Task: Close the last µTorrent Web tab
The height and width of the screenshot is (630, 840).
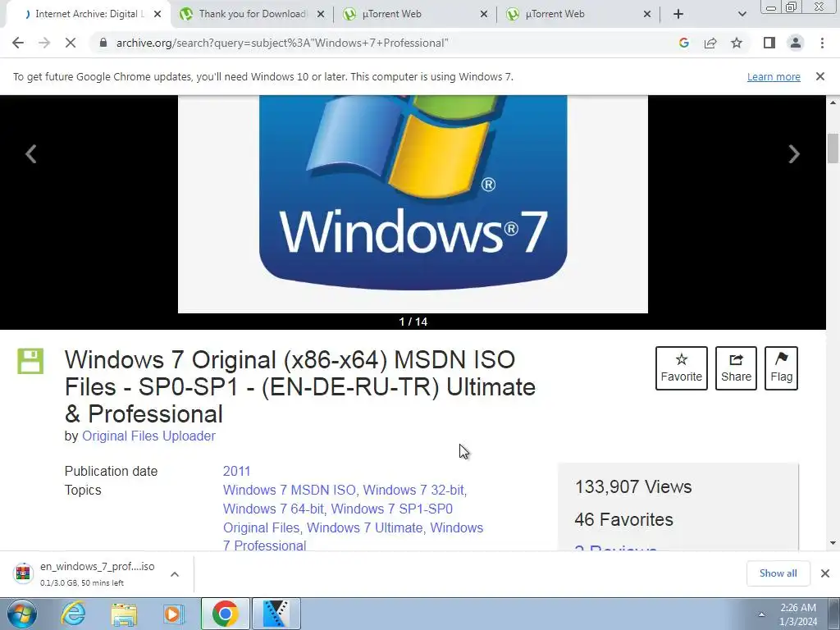Action: pos(647,14)
